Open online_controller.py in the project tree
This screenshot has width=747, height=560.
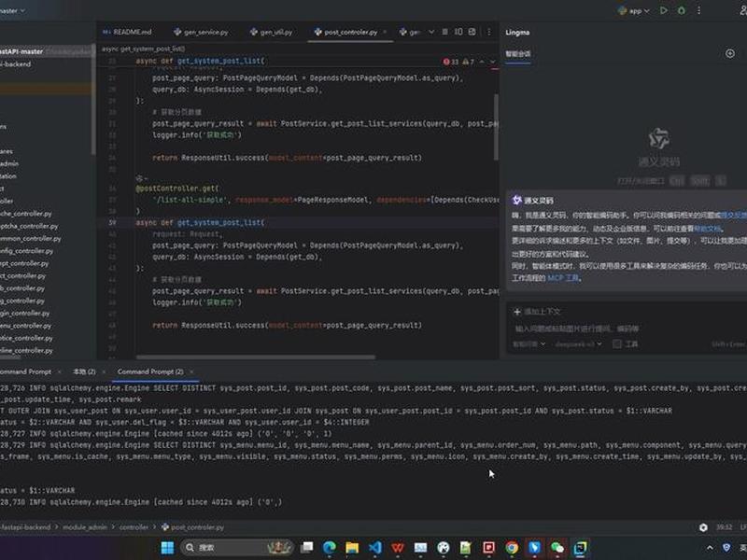(x=27, y=351)
